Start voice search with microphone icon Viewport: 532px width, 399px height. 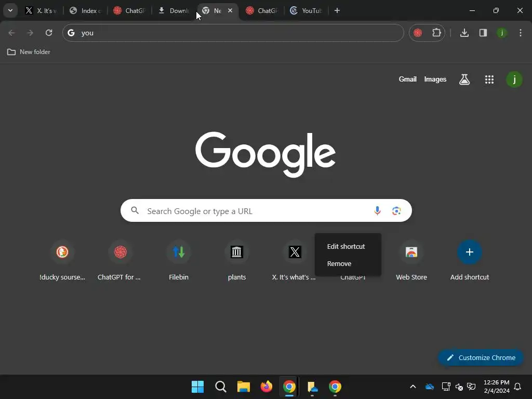[377, 211]
